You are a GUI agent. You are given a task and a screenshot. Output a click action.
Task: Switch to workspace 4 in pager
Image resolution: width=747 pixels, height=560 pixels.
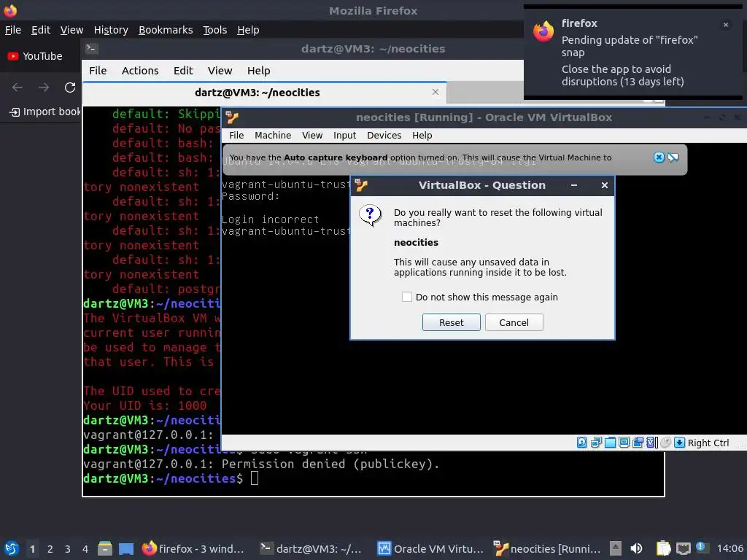(85, 548)
